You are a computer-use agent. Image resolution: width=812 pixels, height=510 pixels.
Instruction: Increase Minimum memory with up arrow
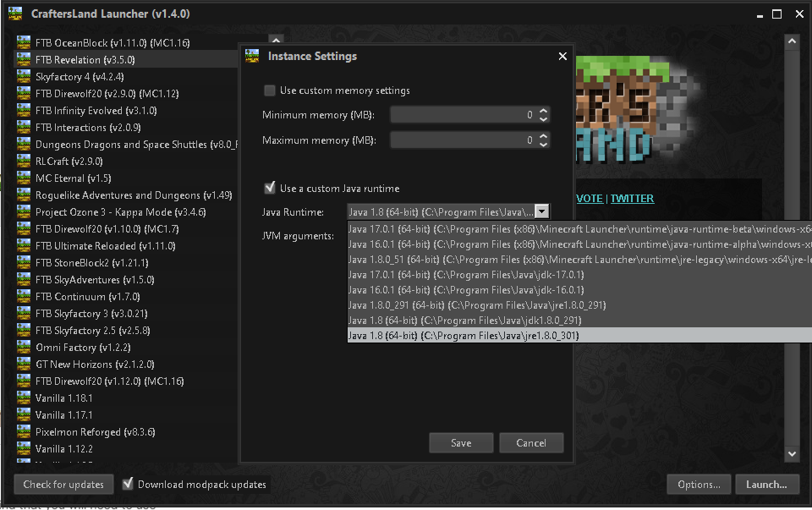click(544, 110)
